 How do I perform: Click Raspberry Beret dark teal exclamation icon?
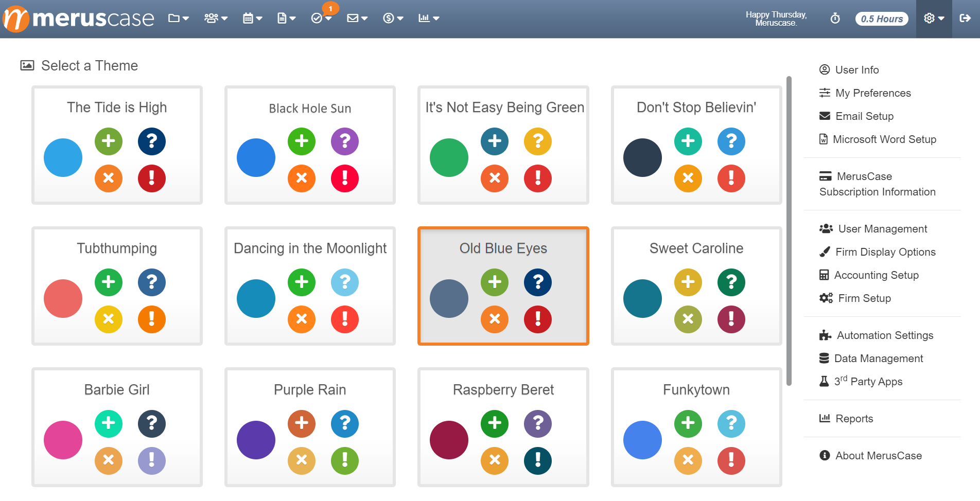(x=538, y=460)
